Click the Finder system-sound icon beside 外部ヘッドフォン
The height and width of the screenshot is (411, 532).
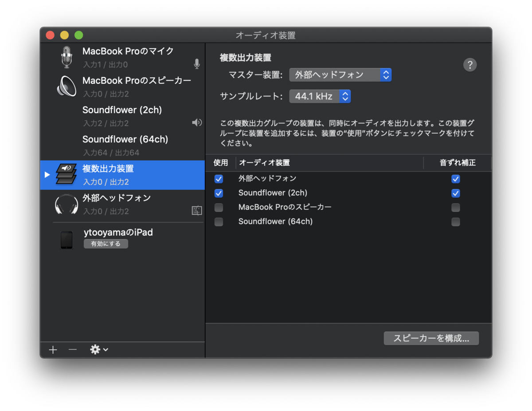[x=197, y=211]
